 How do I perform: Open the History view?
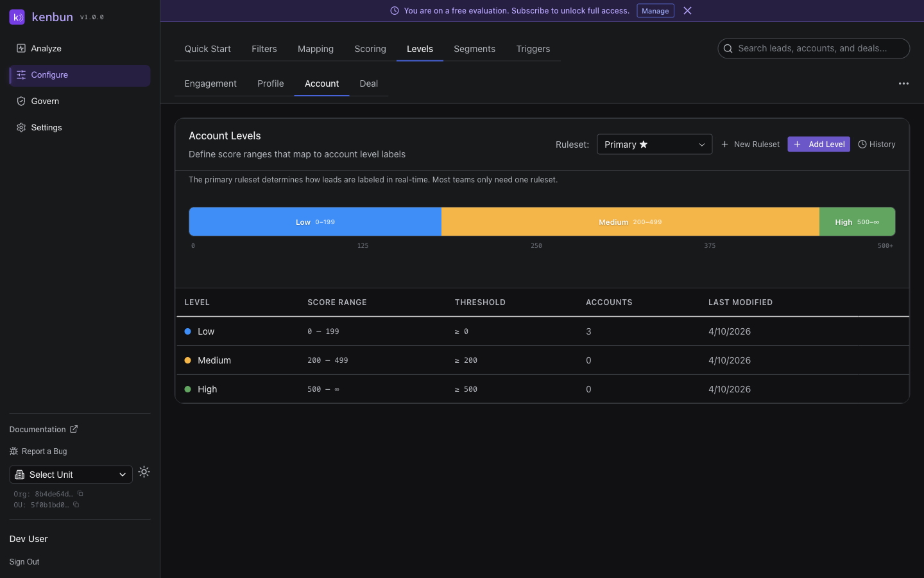coord(877,144)
